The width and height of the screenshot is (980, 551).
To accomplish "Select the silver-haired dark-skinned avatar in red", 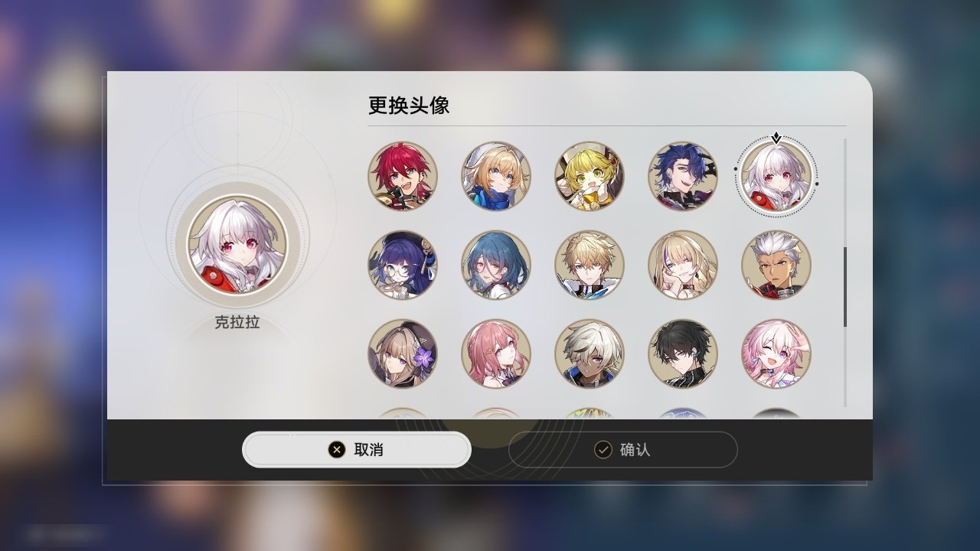I will pos(776,265).
